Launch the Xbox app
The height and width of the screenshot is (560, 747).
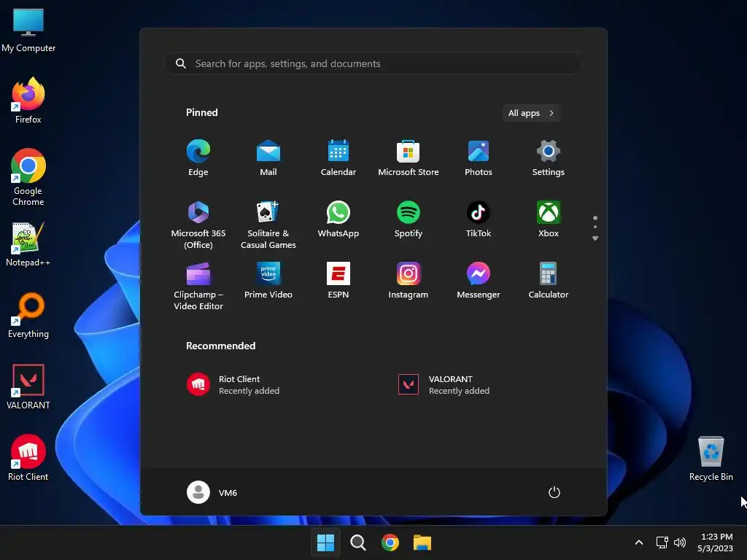[549, 219]
